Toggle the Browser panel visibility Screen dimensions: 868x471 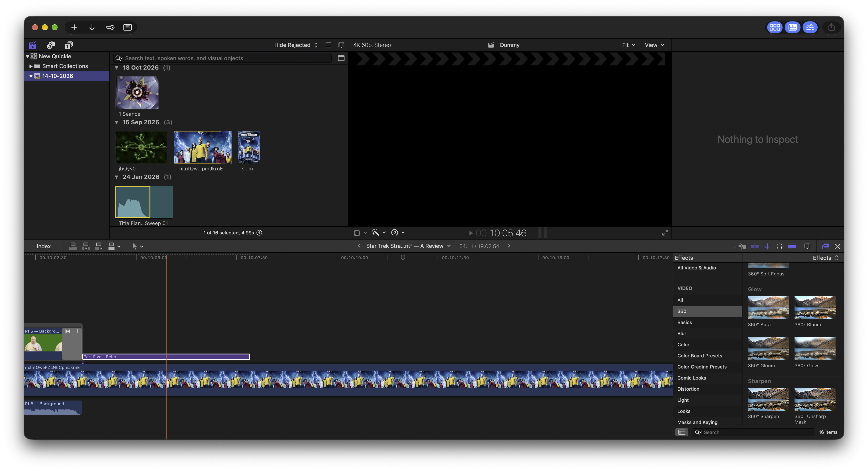pyautogui.click(x=775, y=27)
